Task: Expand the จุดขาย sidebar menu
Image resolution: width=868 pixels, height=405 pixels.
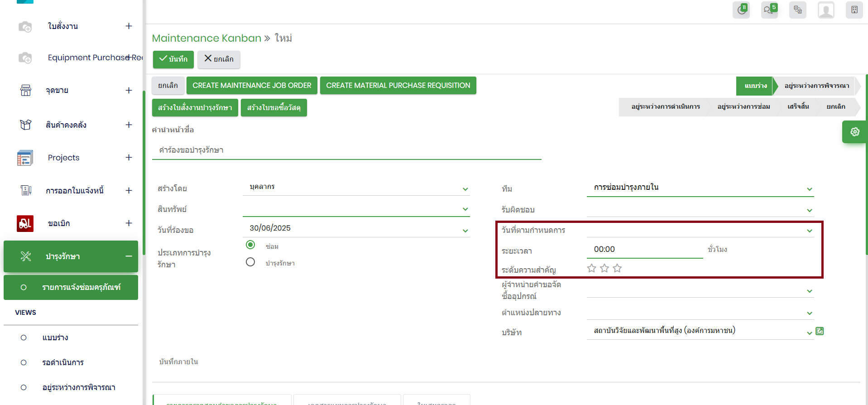Action: click(129, 91)
